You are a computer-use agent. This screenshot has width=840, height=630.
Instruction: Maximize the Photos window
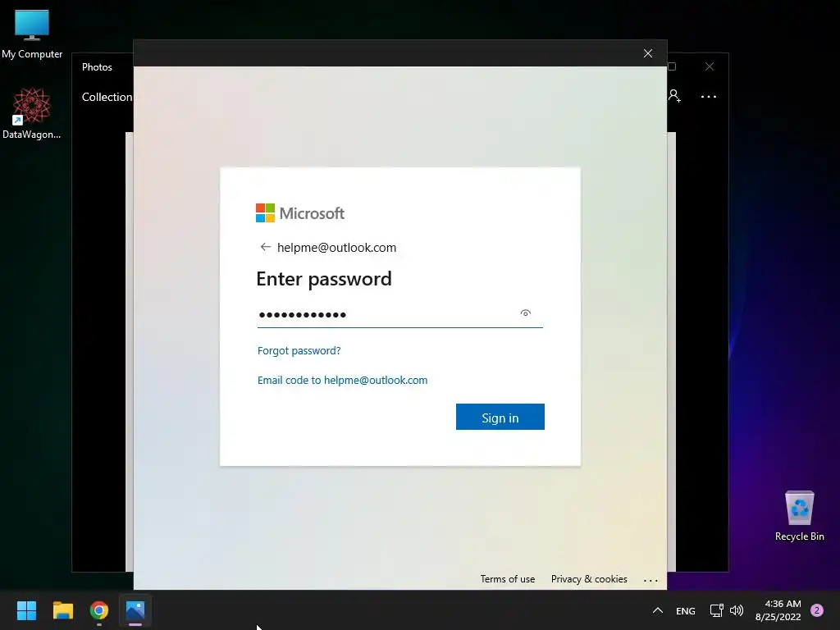672,66
